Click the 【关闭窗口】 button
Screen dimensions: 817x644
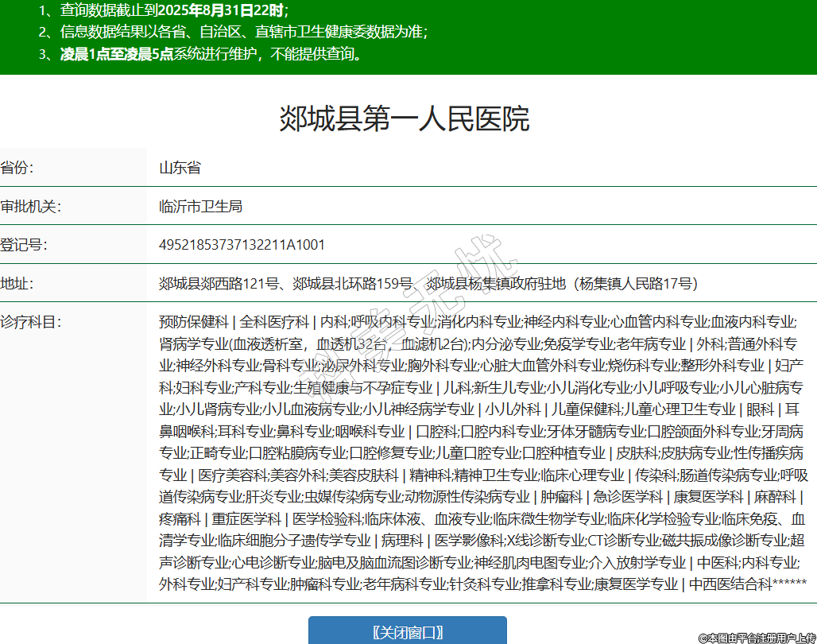407,631
